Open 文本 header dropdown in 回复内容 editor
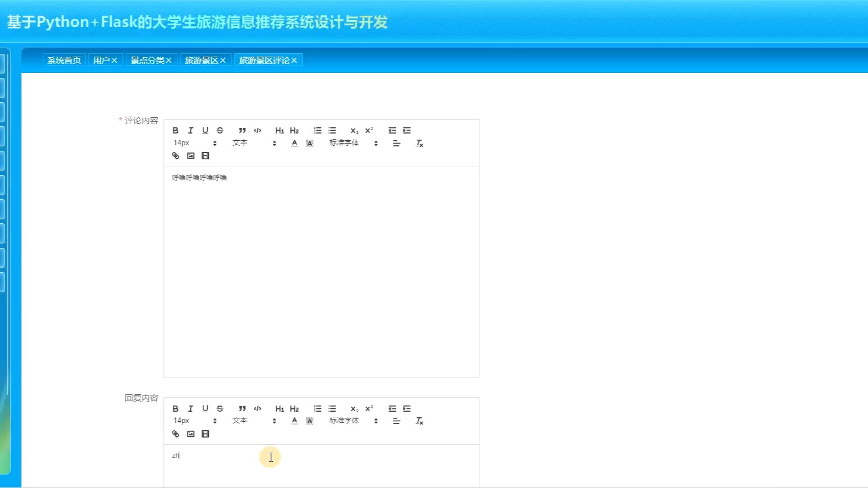Screen dimensions: 868x488 (254, 421)
